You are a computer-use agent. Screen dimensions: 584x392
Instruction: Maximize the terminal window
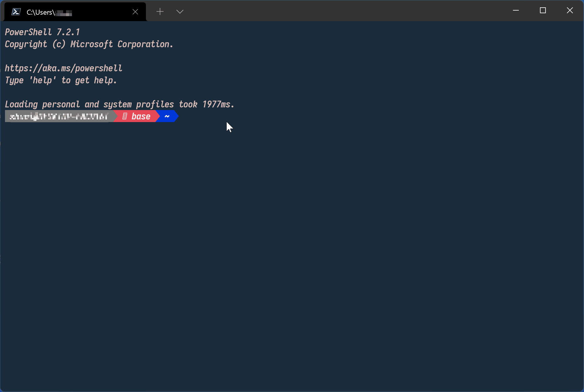(543, 11)
